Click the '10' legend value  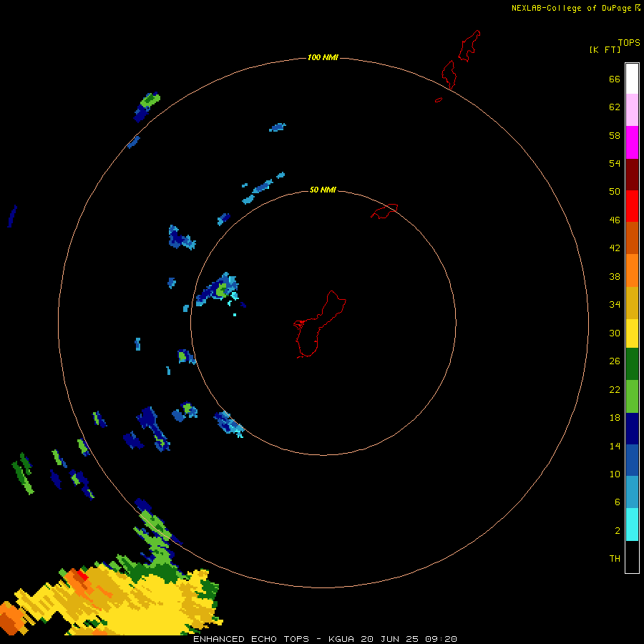coord(615,474)
